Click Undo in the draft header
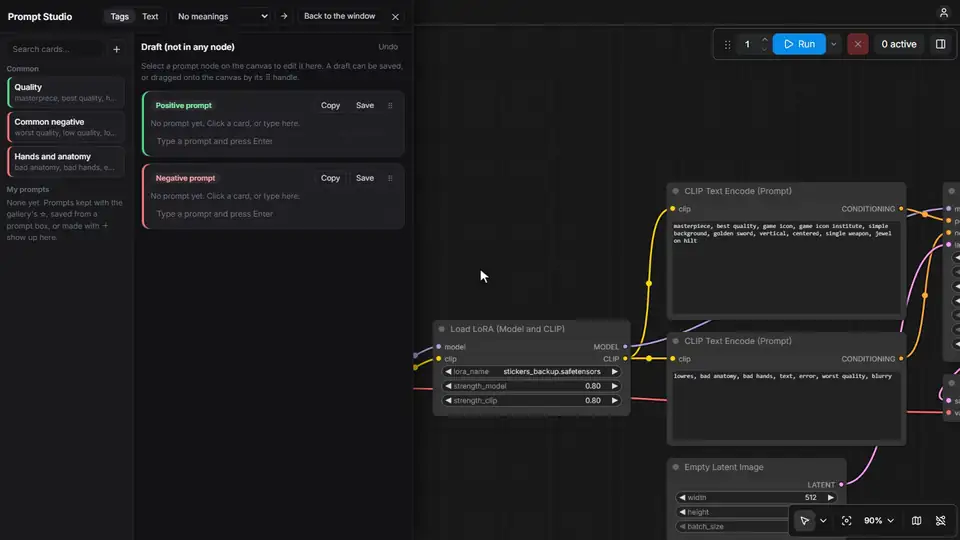The width and height of the screenshot is (960, 540). tap(388, 47)
